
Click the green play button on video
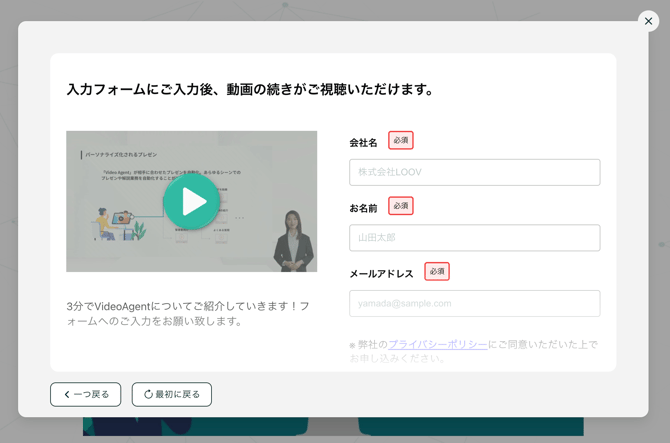(x=192, y=201)
